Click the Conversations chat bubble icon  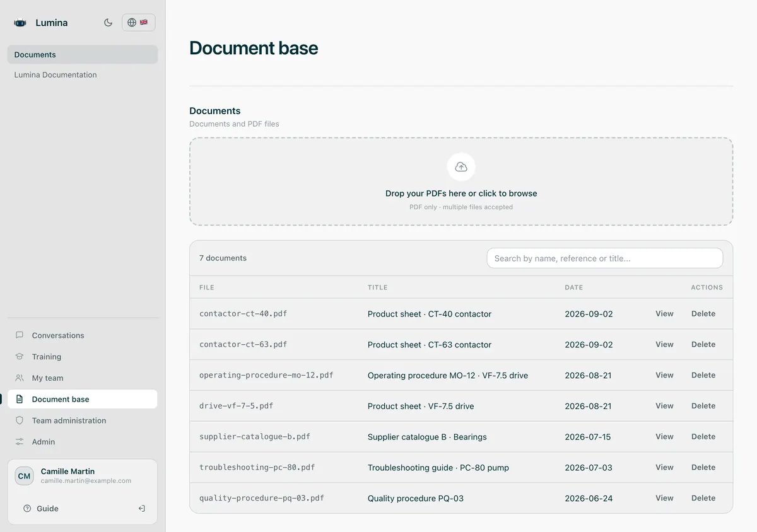pyautogui.click(x=20, y=335)
